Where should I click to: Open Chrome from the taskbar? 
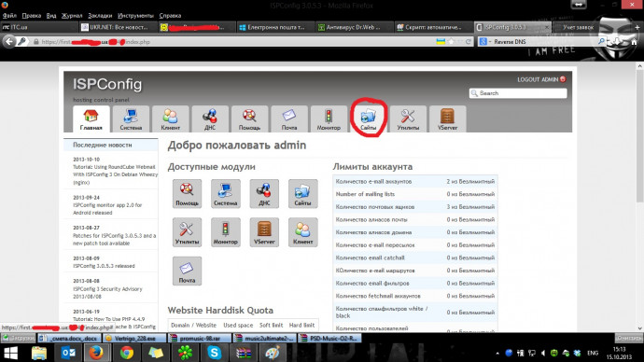(x=127, y=353)
